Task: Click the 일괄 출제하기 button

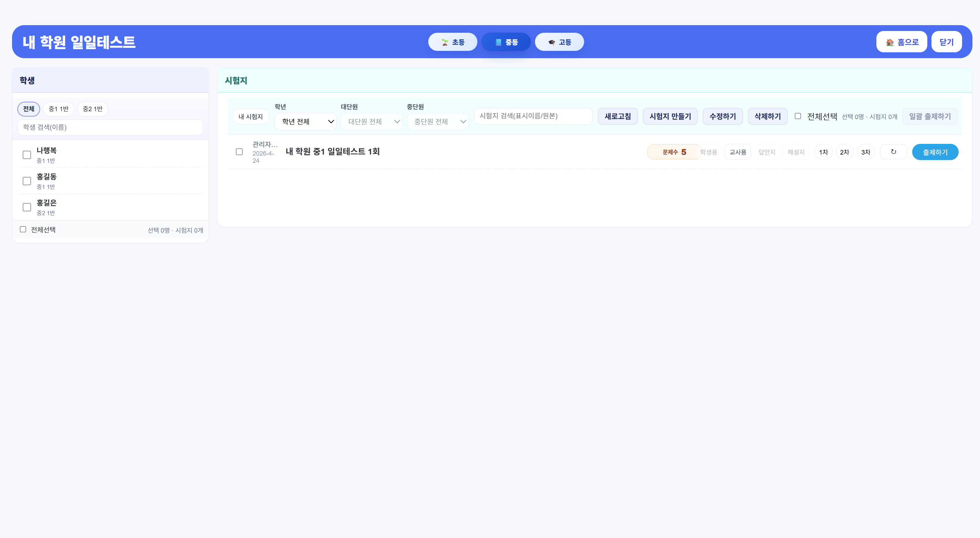Action: pos(930,116)
